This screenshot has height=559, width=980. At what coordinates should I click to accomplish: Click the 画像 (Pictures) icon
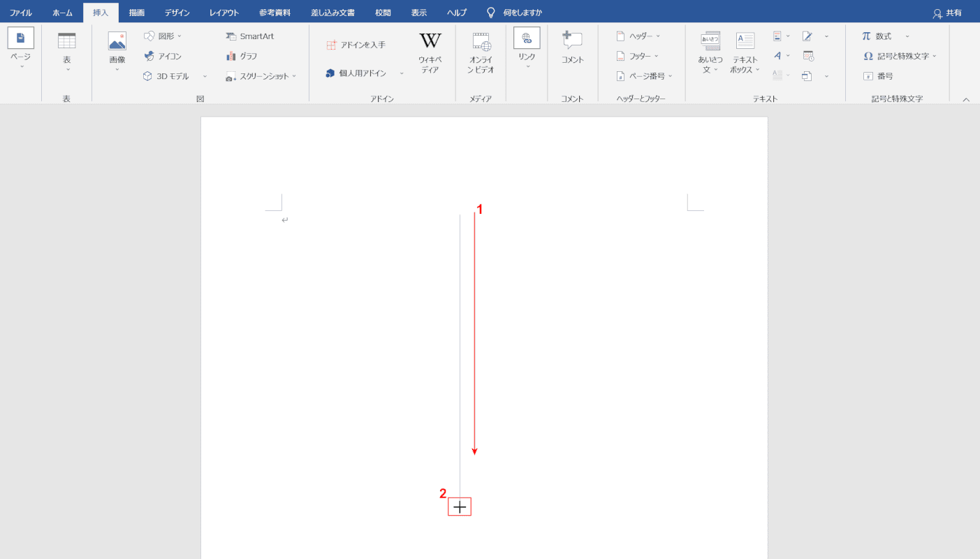pos(117,41)
